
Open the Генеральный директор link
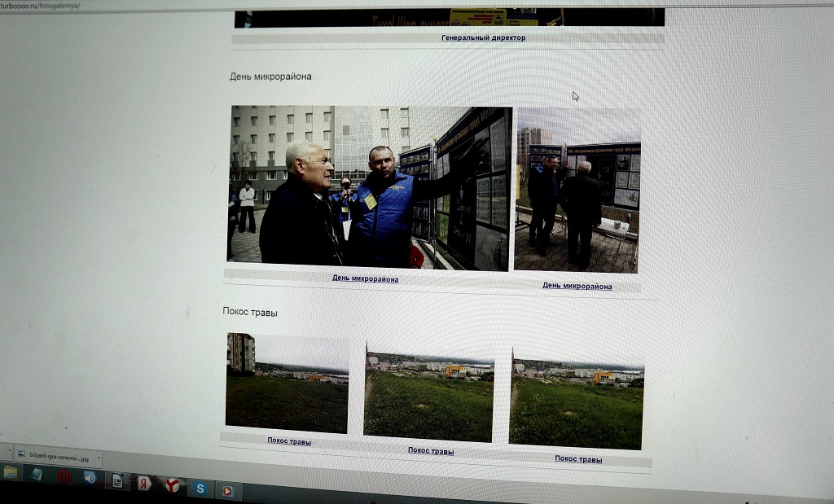pos(484,37)
